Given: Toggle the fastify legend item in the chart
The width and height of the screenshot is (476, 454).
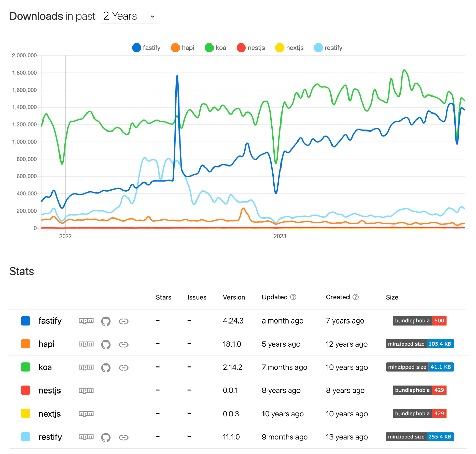Looking at the screenshot, I should tap(146, 48).
